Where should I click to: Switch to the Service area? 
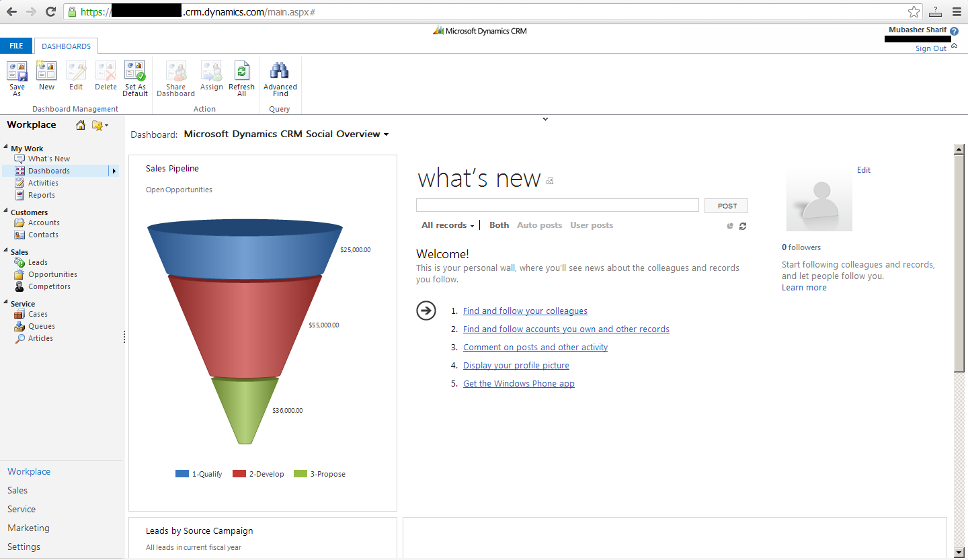(x=22, y=509)
